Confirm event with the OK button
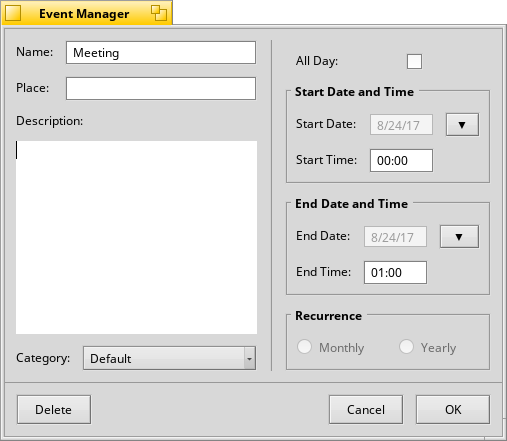Viewport: 507px width, 441px height. [453, 410]
